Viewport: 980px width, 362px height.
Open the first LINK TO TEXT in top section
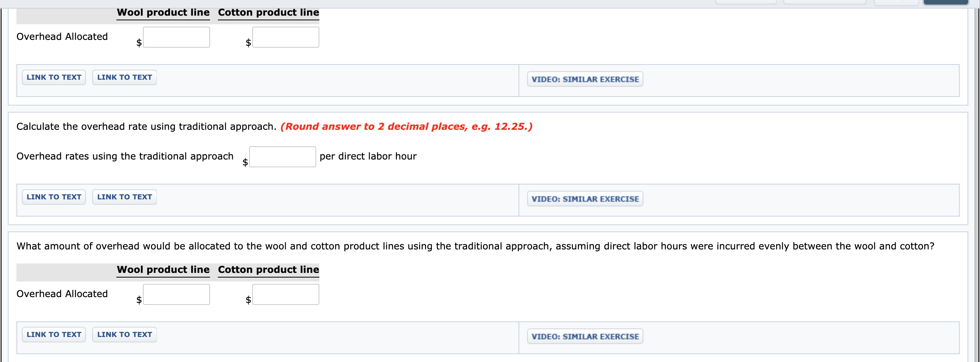(53, 77)
